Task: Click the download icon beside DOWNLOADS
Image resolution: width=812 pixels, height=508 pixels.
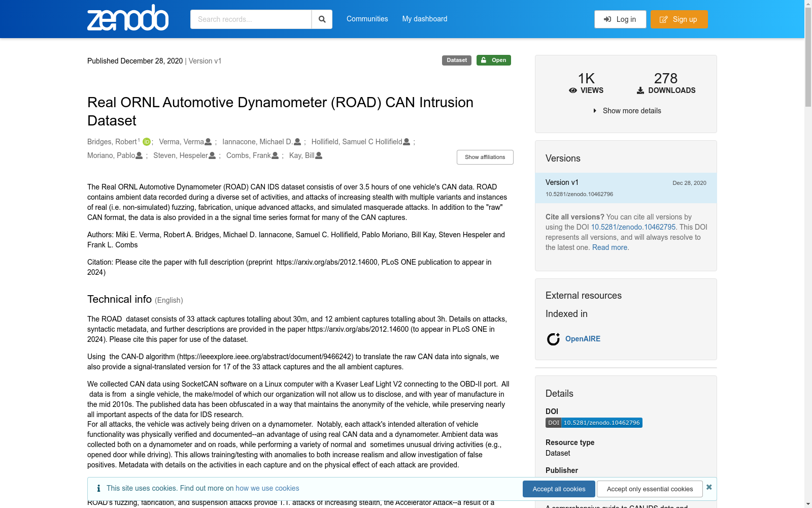Action: pyautogui.click(x=640, y=90)
